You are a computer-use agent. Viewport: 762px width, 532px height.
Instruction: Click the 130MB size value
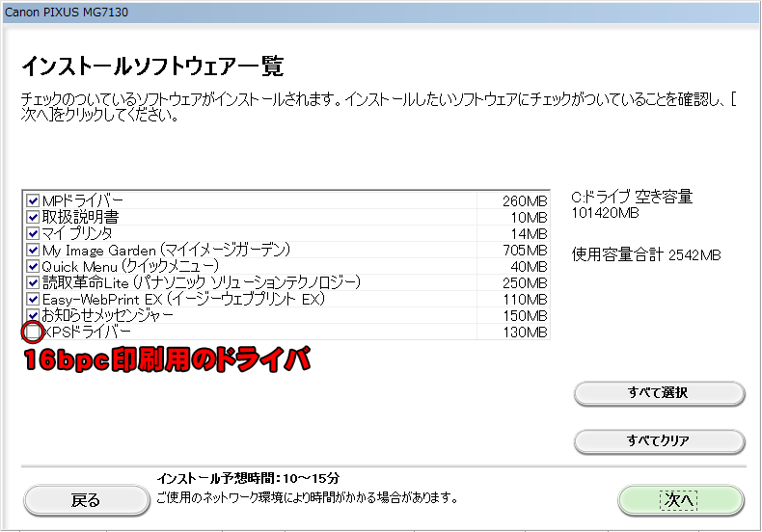(x=525, y=333)
